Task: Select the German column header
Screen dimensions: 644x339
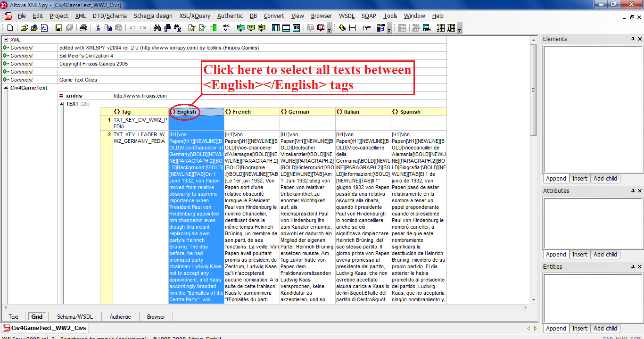Action: pos(307,112)
